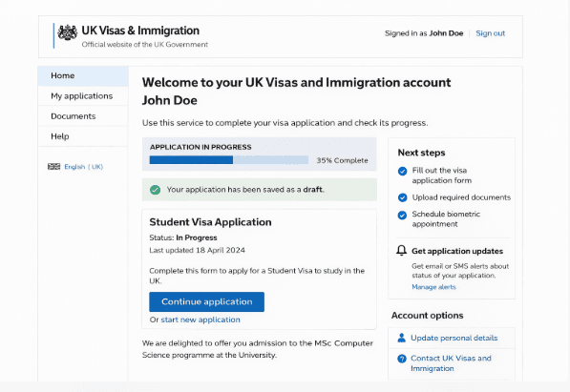This screenshot has width=570, height=392.
Task: Click the Next steps heading
Action: [421, 153]
